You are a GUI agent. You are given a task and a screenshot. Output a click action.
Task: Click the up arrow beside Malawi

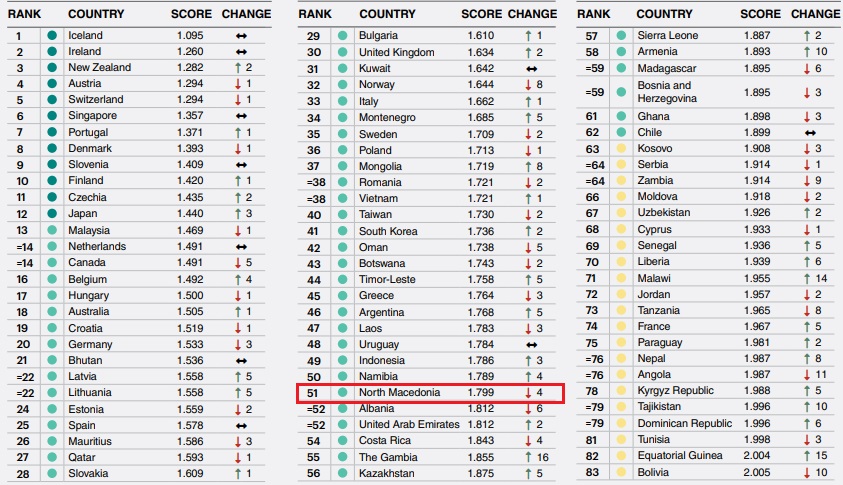807,279
